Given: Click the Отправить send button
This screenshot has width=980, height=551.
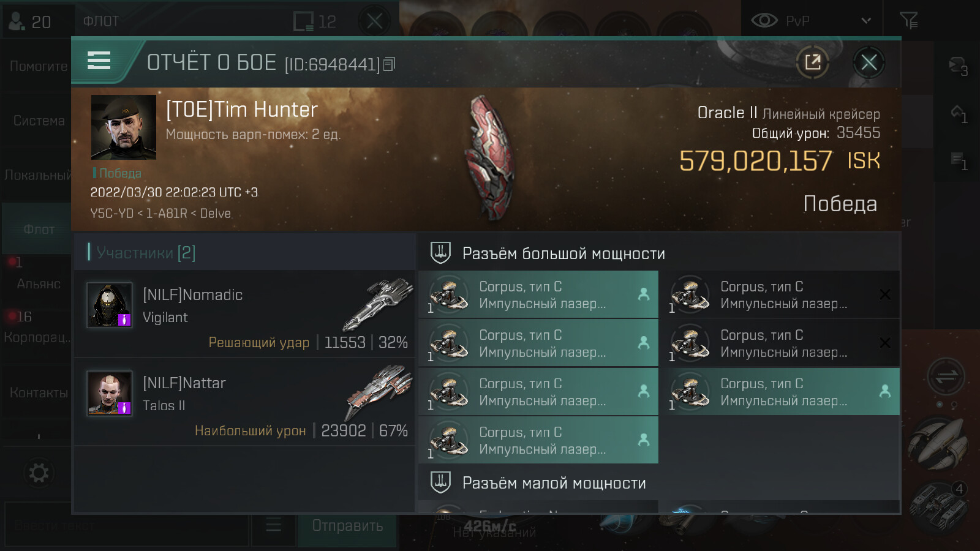Looking at the screenshot, I should (347, 525).
